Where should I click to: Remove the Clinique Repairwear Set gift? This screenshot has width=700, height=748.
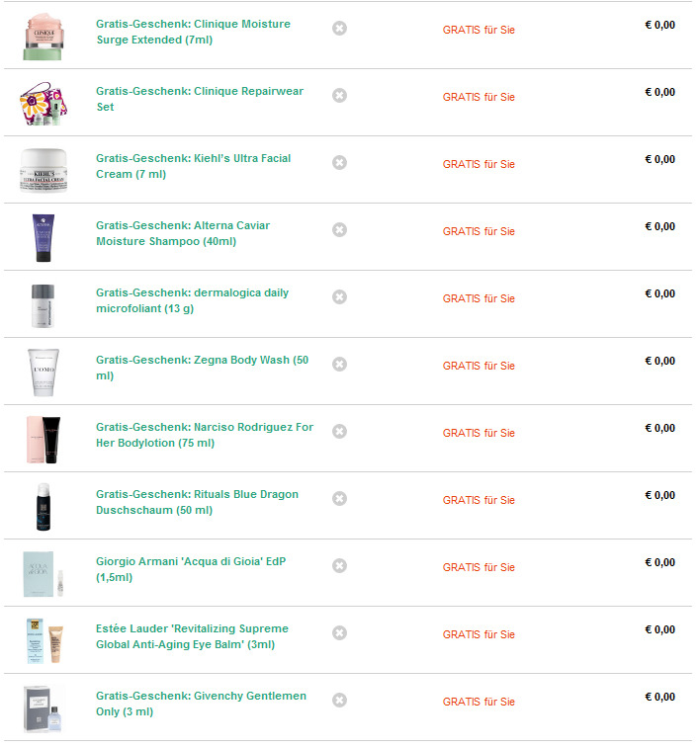339,96
